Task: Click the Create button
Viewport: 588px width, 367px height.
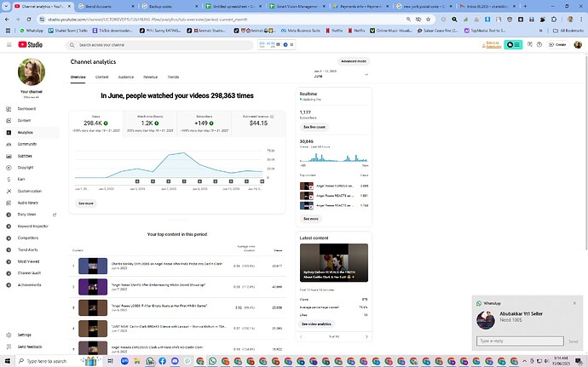Action: pyautogui.click(x=557, y=44)
